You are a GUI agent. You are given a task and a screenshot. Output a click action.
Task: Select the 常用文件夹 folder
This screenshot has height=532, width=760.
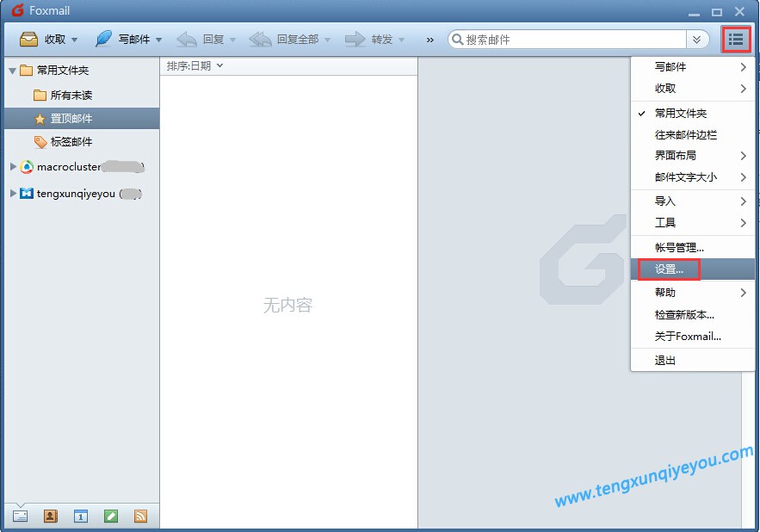click(x=63, y=71)
